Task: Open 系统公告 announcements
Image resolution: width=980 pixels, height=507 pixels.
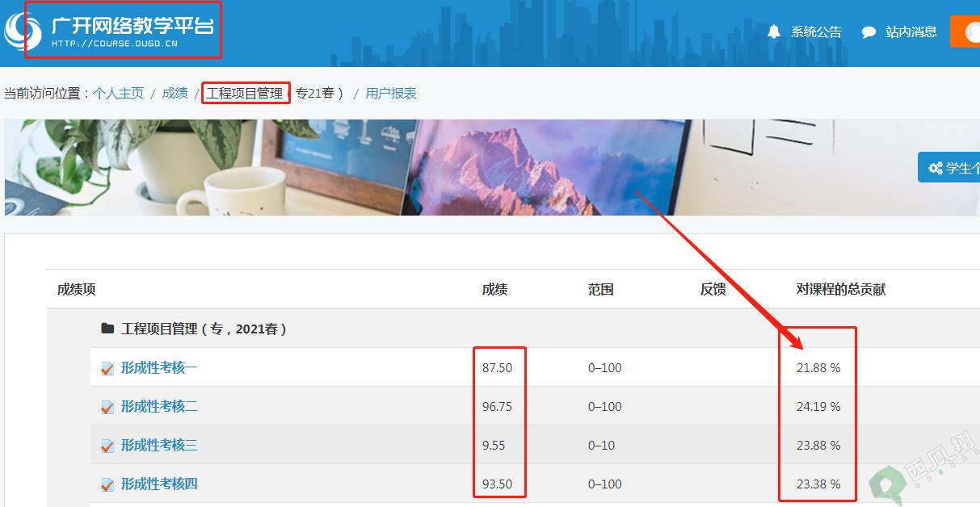Action: 816,32
